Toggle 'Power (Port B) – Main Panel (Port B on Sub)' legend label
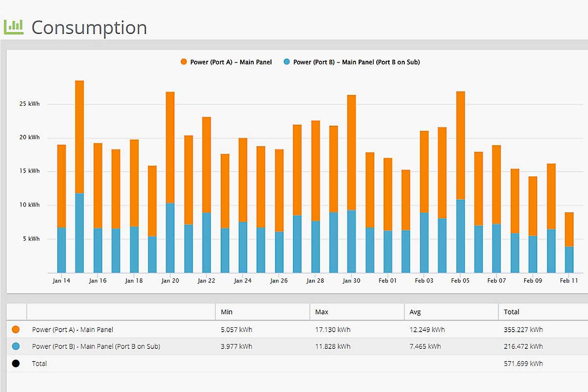588x392 pixels. tap(356, 62)
